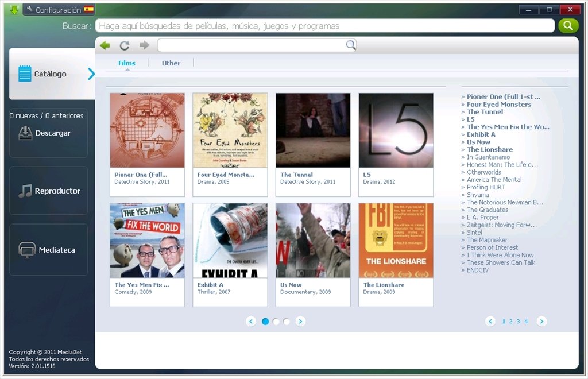Select first carousel page dot

[265, 321]
